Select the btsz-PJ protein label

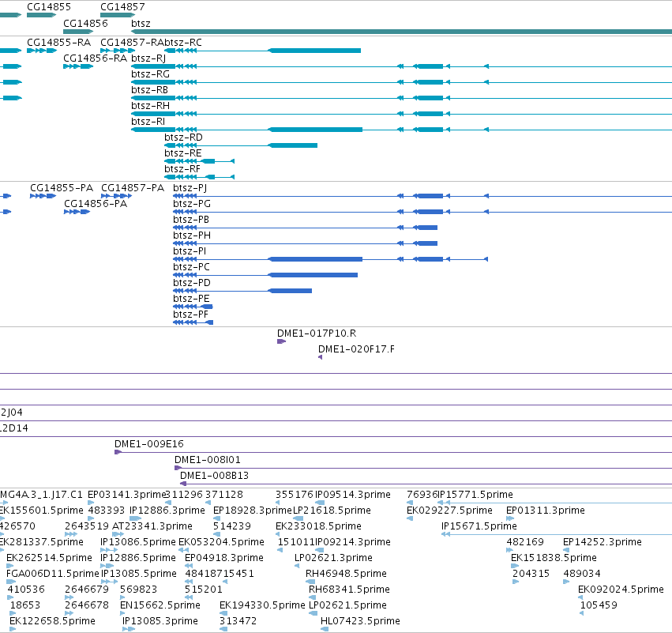(x=190, y=188)
